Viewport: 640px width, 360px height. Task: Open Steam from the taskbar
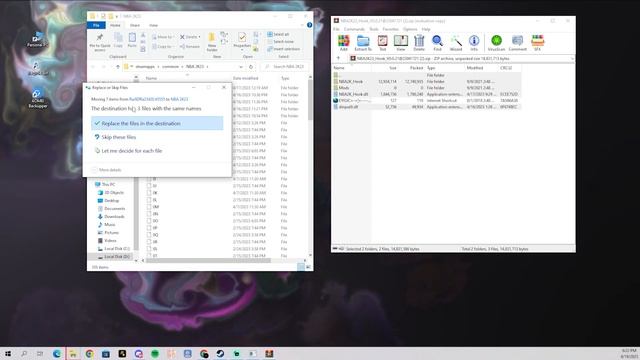[x=220, y=353]
